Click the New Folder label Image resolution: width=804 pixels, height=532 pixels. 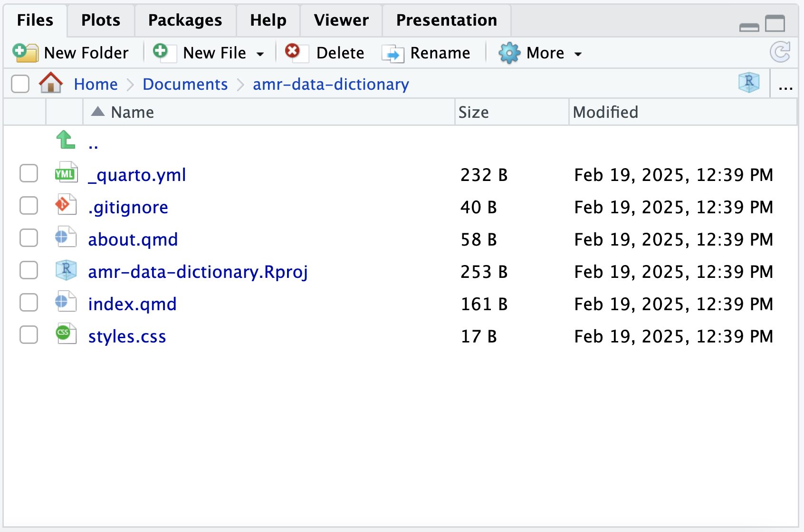coord(86,53)
